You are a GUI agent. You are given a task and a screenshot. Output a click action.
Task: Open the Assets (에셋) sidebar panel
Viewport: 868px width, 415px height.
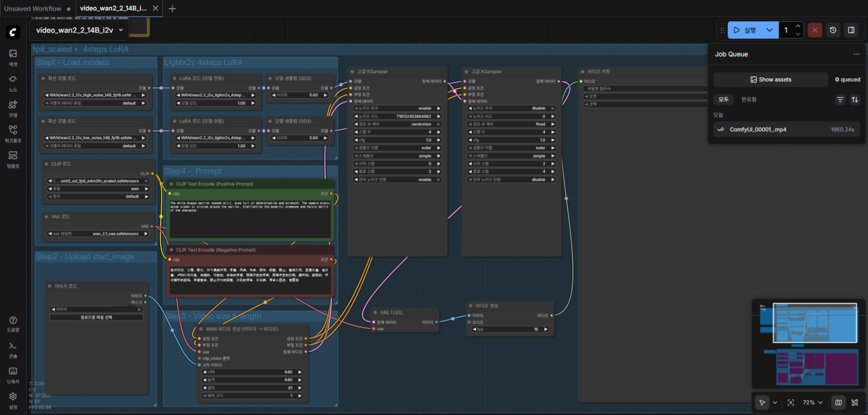(x=13, y=57)
